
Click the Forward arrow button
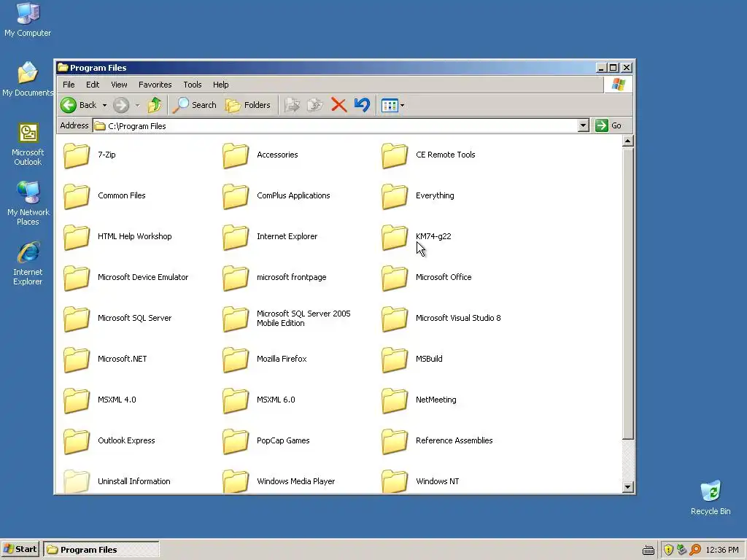(121, 105)
